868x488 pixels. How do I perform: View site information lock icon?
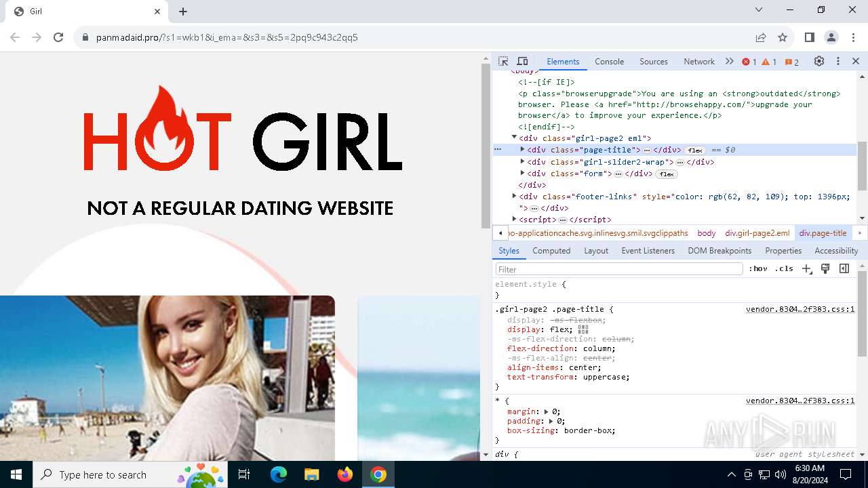pyautogui.click(x=85, y=37)
